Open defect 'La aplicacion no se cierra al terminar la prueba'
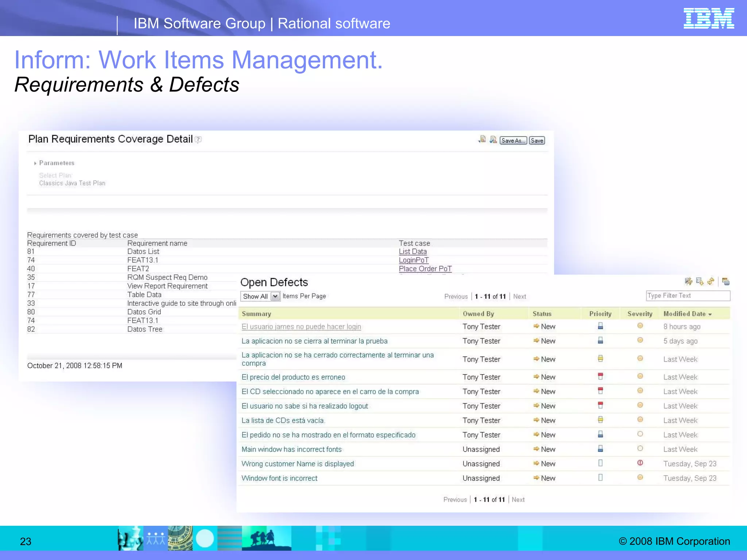 click(314, 341)
